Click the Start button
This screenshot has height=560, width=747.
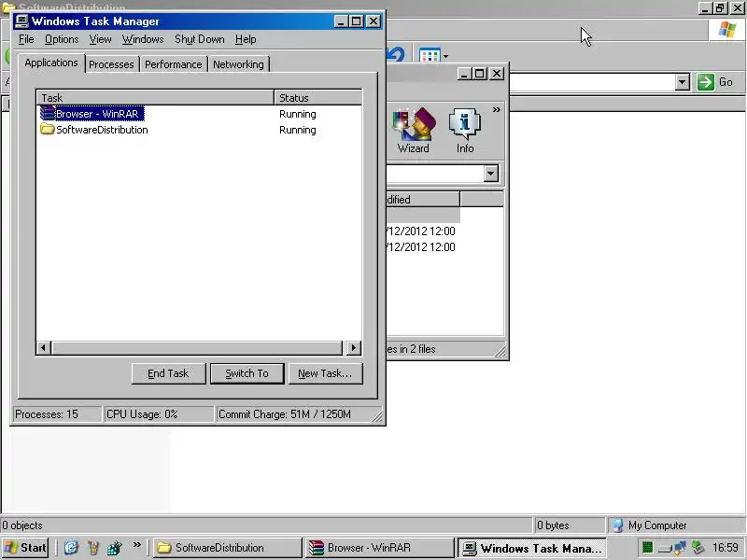[x=26, y=548]
